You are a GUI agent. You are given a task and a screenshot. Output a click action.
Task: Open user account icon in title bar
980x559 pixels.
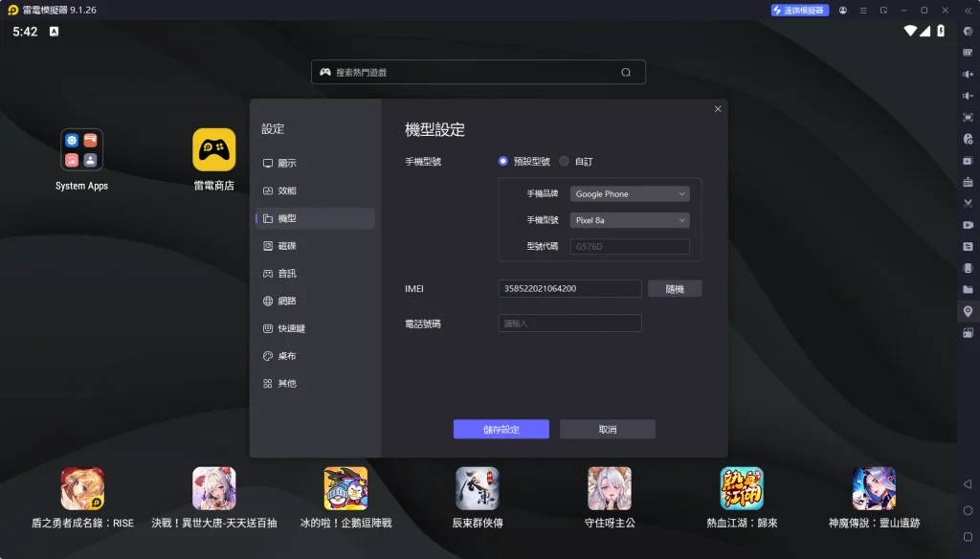tap(843, 10)
